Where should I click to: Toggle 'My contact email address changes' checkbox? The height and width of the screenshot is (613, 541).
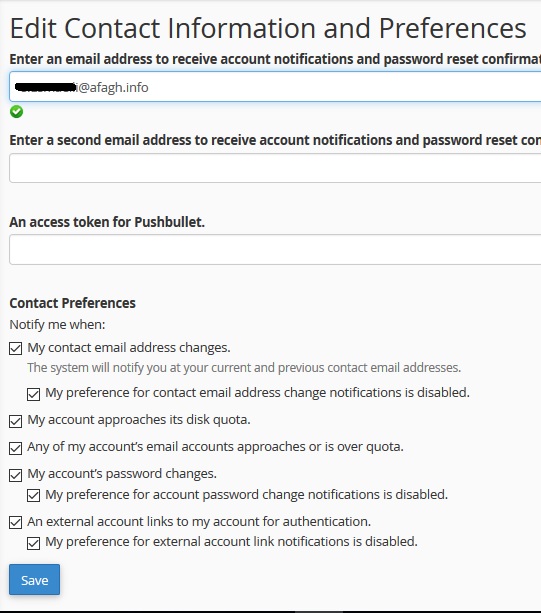pos(16,348)
